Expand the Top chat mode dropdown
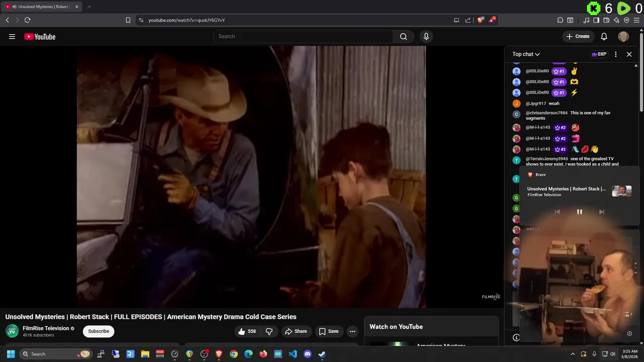 tap(526, 54)
